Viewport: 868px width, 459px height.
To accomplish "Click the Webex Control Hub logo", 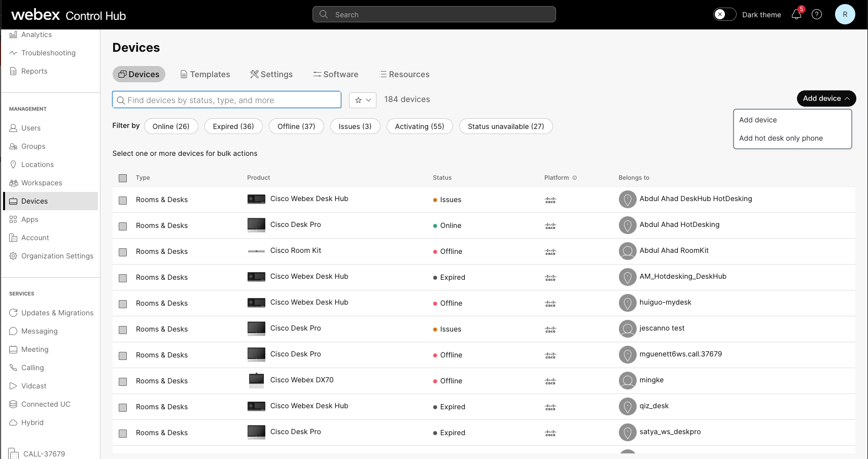I will [68, 15].
